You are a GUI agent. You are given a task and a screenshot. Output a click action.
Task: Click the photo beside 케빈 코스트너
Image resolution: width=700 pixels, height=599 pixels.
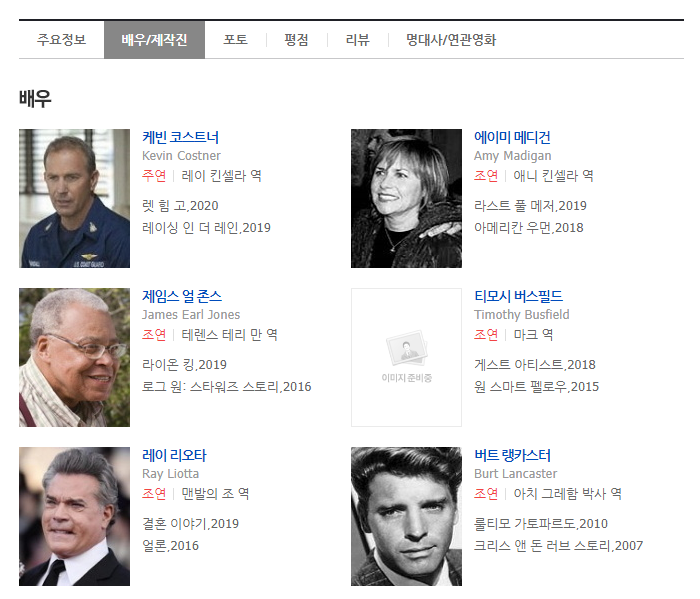click(74, 198)
